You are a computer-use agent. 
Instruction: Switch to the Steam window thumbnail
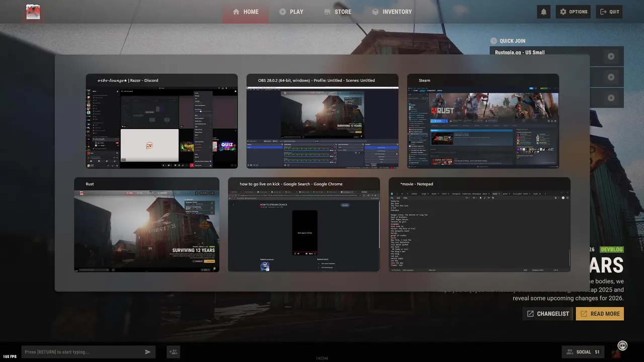coord(483,121)
